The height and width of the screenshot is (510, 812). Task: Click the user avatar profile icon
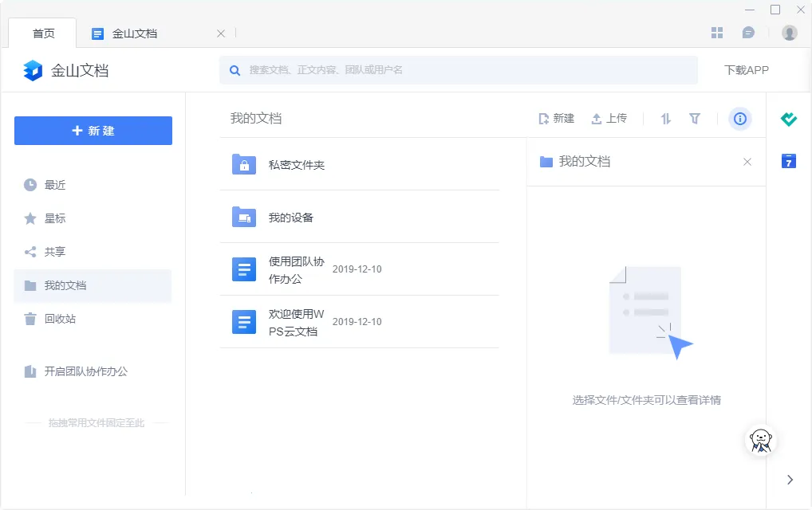[x=790, y=33]
